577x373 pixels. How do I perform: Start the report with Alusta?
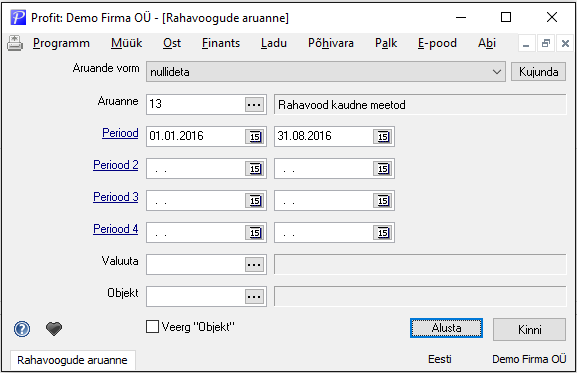446,328
